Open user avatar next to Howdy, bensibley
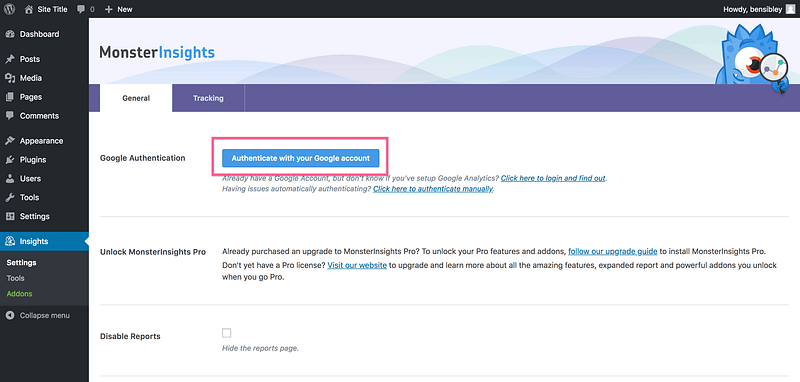Viewport: 800px width, 382px height. click(x=790, y=9)
